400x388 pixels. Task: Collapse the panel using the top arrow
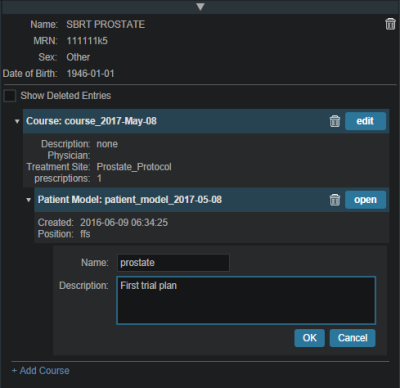(200, 7)
